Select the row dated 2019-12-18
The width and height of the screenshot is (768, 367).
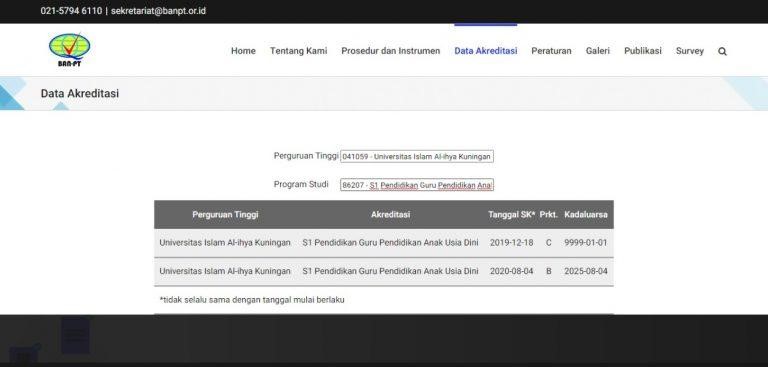coord(384,243)
